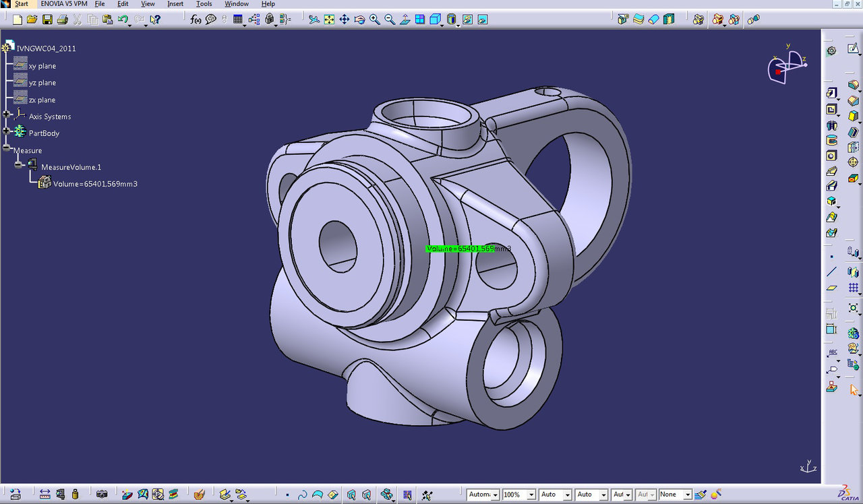Image resolution: width=863 pixels, height=504 pixels.
Task: Select the Normal View tool
Action: [x=405, y=20]
